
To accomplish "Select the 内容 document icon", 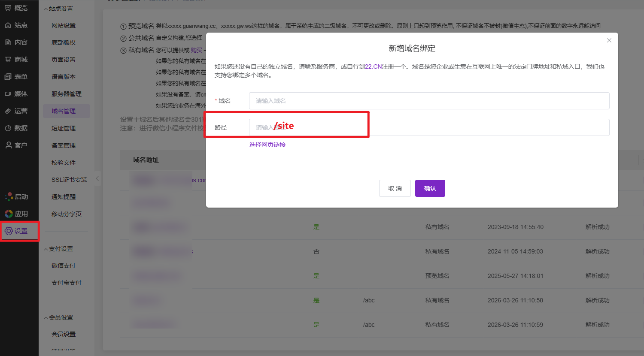I will coord(8,42).
